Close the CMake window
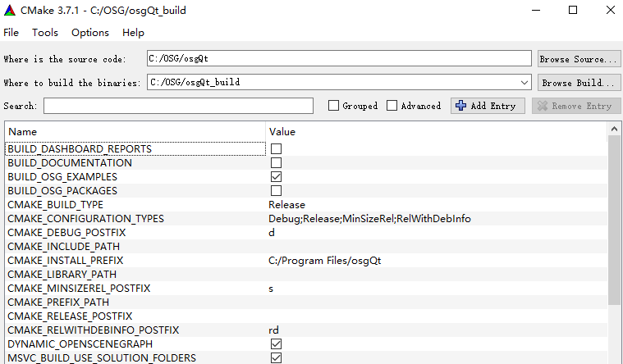The image size is (623, 364). click(611, 11)
